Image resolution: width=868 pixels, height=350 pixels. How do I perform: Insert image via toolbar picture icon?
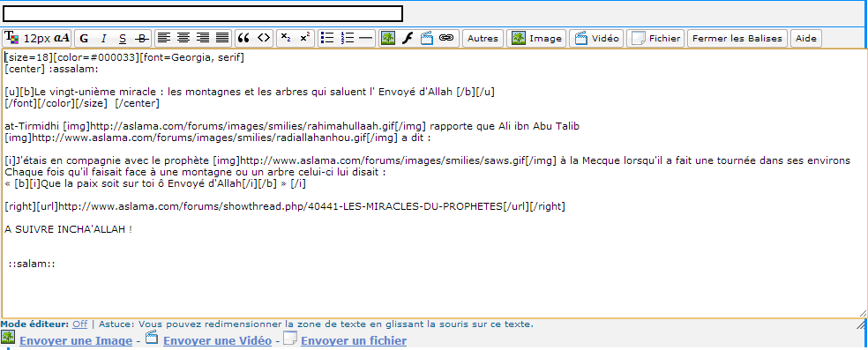click(388, 38)
